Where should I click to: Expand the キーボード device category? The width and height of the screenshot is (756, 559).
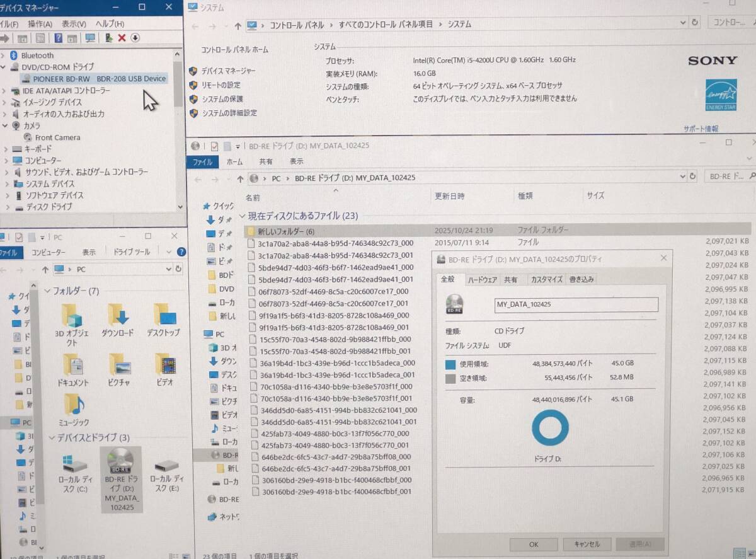pyautogui.click(x=5, y=149)
